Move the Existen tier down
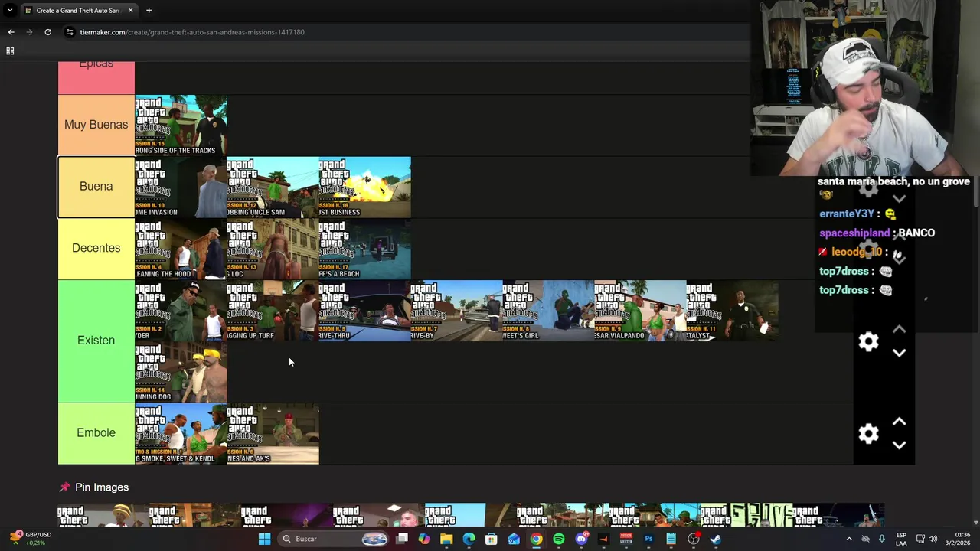This screenshot has height=551, width=980. point(899,353)
